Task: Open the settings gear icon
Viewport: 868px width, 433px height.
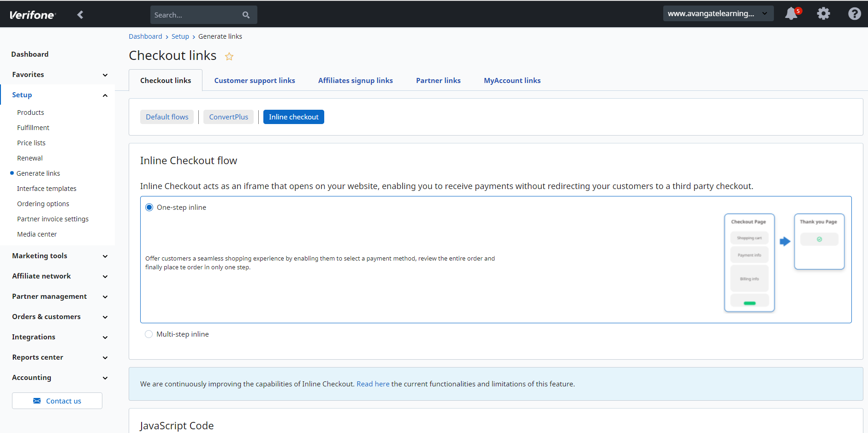Action: tap(823, 14)
